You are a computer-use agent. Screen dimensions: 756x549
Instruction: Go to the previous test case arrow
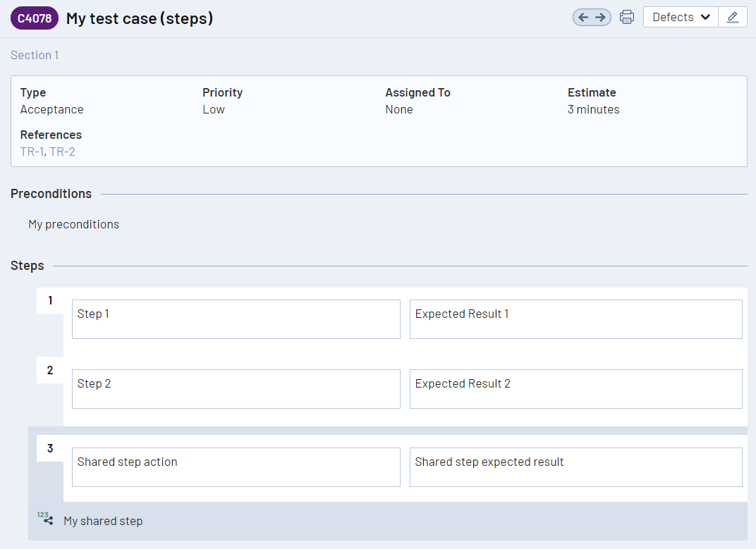pyautogui.click(x=583, y=18)
